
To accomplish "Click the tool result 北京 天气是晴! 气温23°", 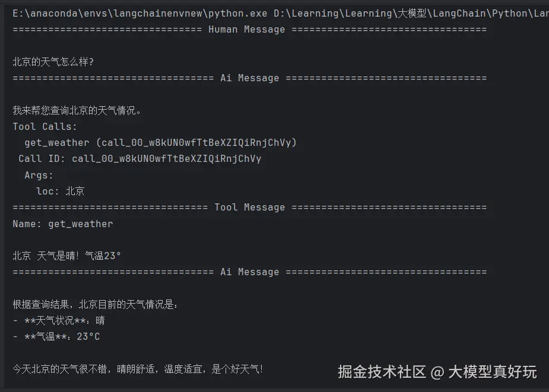I will [x=67, y=256].
